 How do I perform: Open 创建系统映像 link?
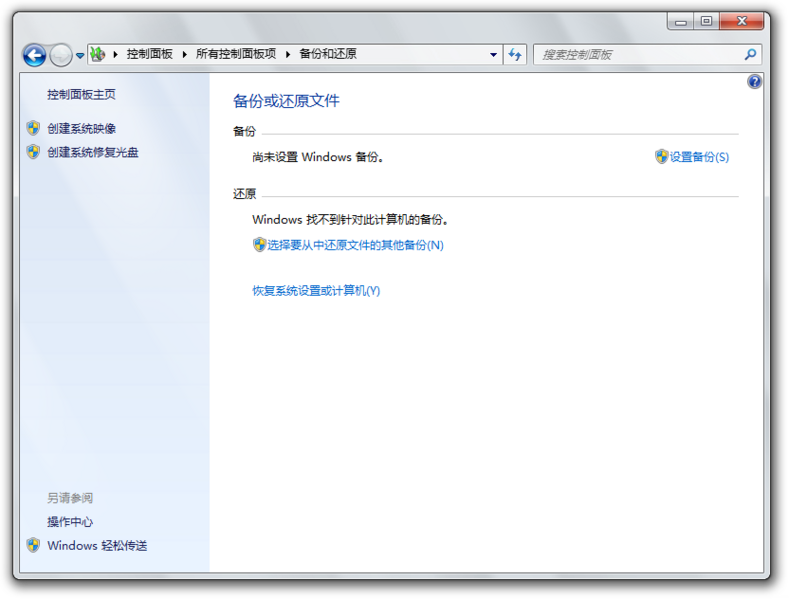82,128
